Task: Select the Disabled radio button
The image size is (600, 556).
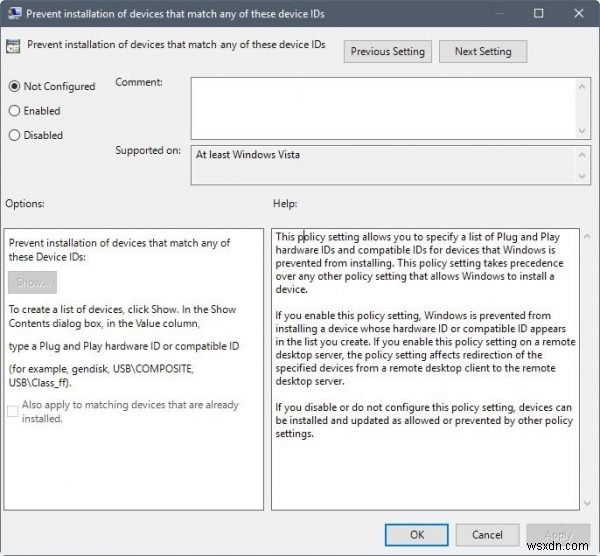Action: point(14,135)
